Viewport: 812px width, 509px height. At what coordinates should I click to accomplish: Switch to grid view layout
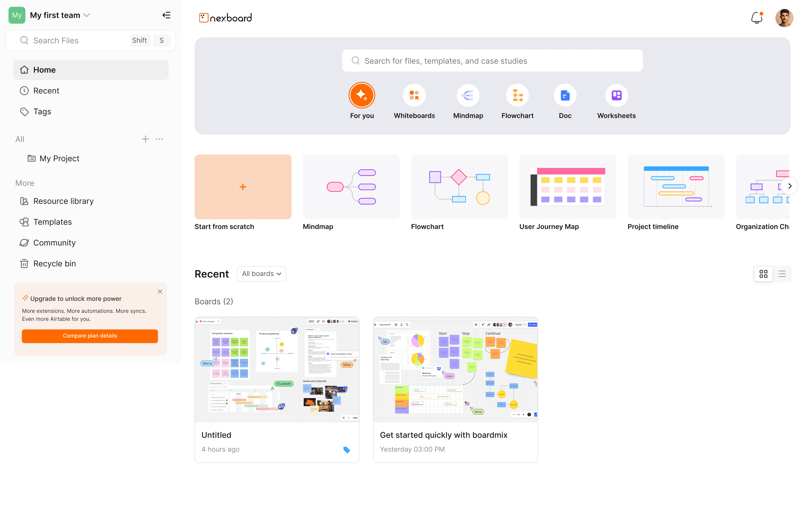coord(763,274)
